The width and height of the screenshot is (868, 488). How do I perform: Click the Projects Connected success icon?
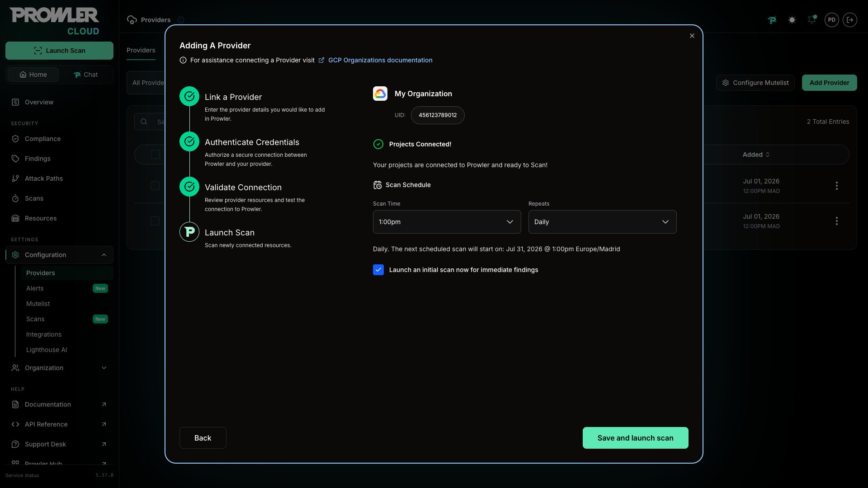tap(378, 144)
